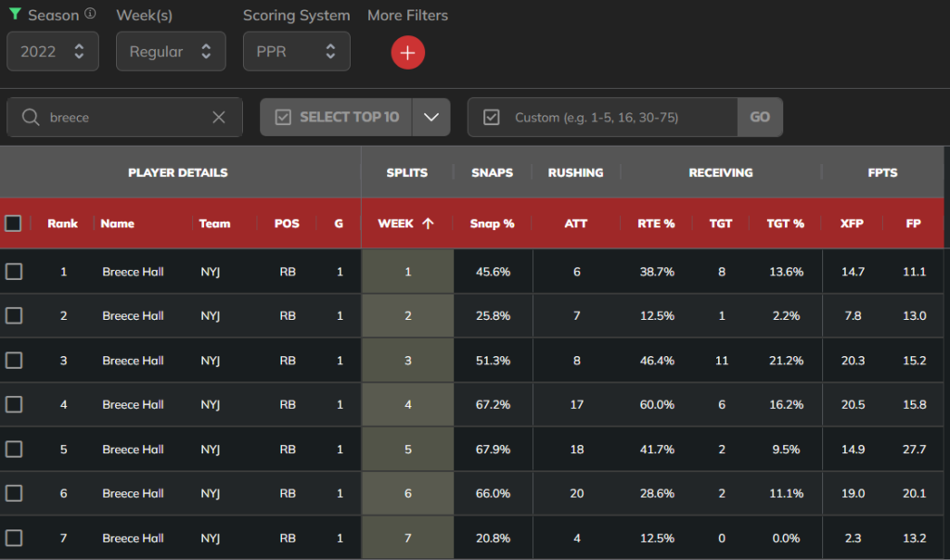Viewport: 950px width, 560px height.
Task: Sort by the Snap % column header
Action: point(492,223)
